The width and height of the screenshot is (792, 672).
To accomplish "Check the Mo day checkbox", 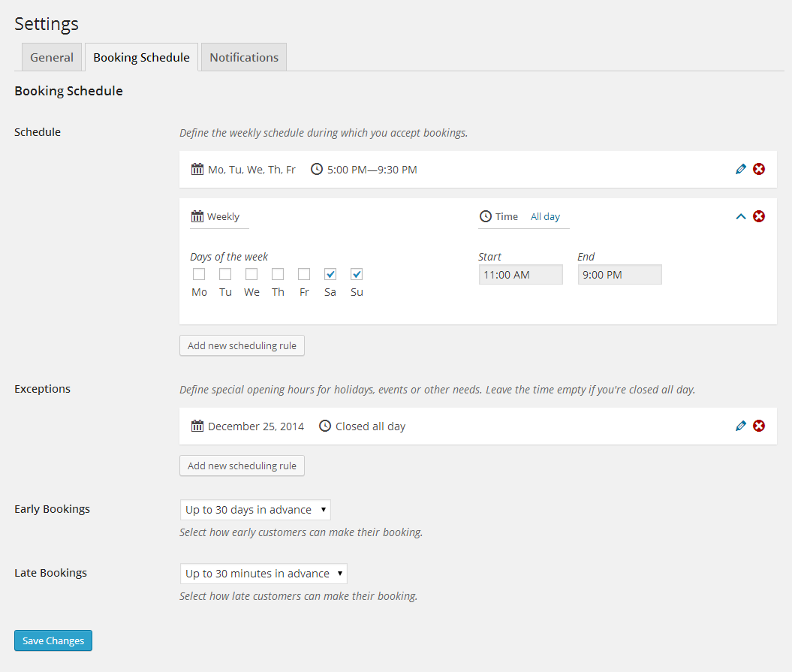I will coord(199,274).
